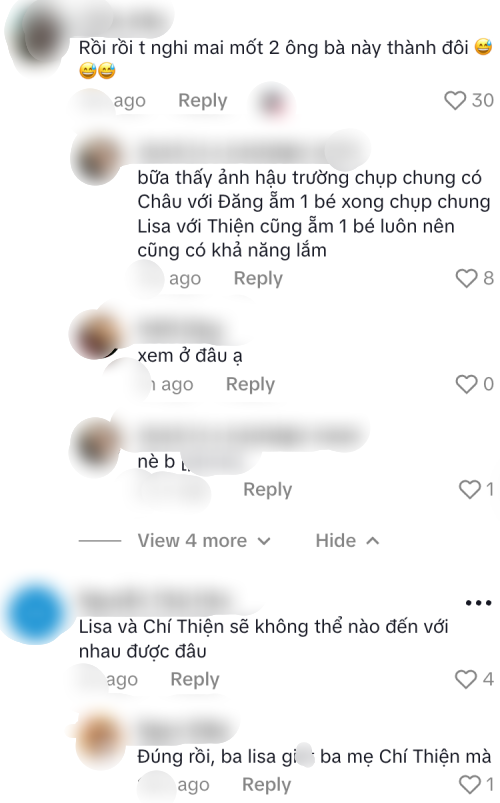Open avatar of 'xem ở đâu ạ' commenter

coord(95,334)
